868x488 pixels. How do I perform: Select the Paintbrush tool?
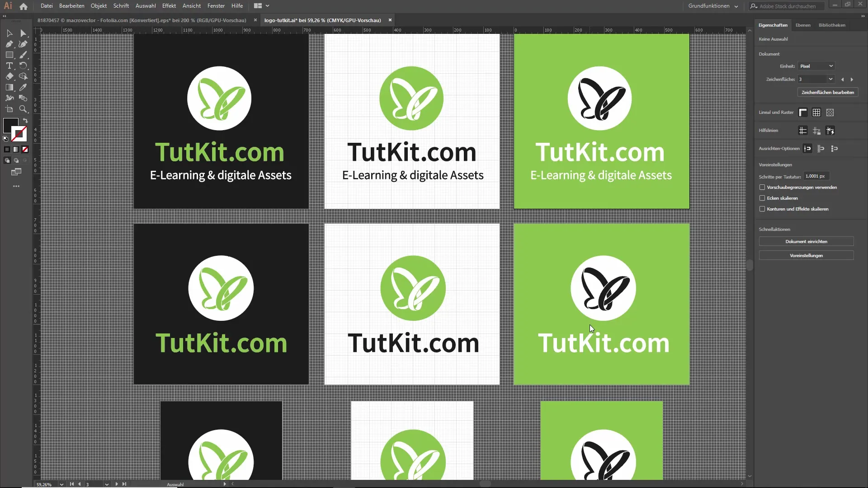[24, 55]
